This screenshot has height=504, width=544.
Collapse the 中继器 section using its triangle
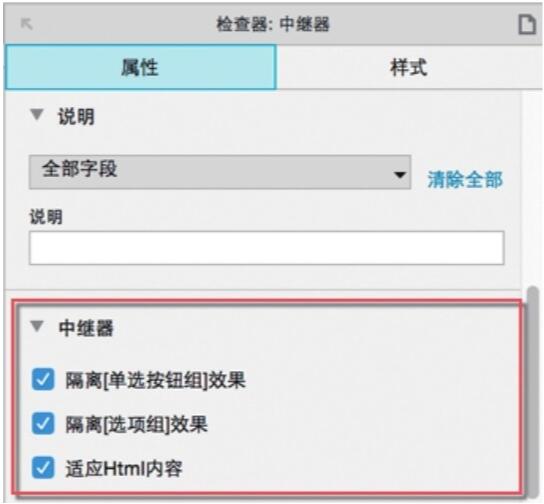tap(37, 326)
